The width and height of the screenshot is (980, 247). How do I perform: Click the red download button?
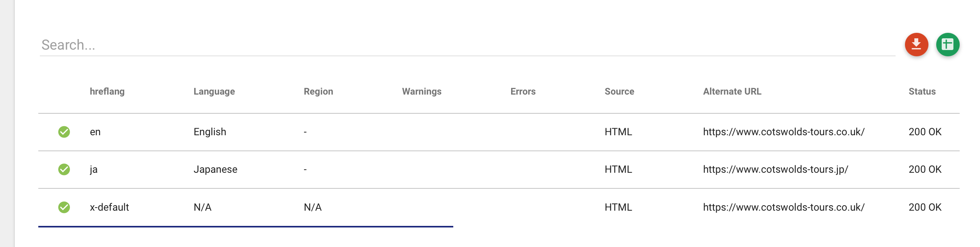916,45
